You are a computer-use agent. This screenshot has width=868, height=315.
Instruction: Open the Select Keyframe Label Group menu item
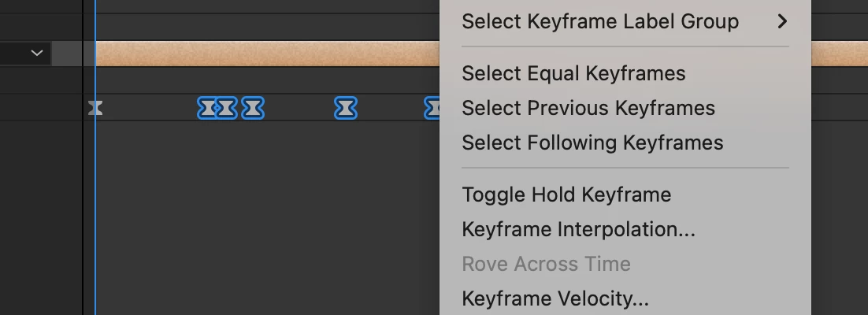point(599,21)
